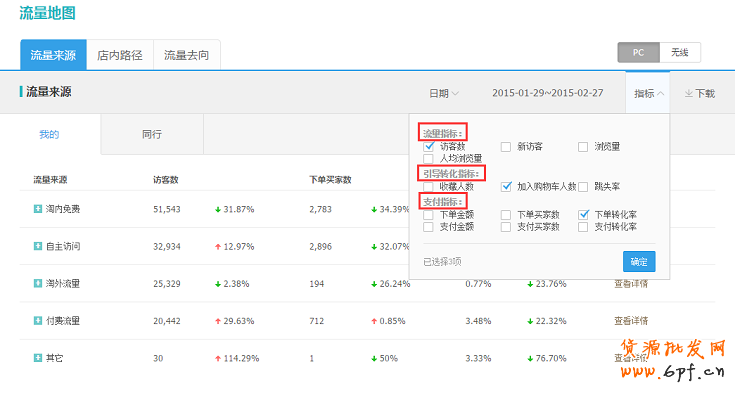Viewport: 735px width, 393px height.
Task: Select the 同行 comparison tab
Action: tap(152, 134)
